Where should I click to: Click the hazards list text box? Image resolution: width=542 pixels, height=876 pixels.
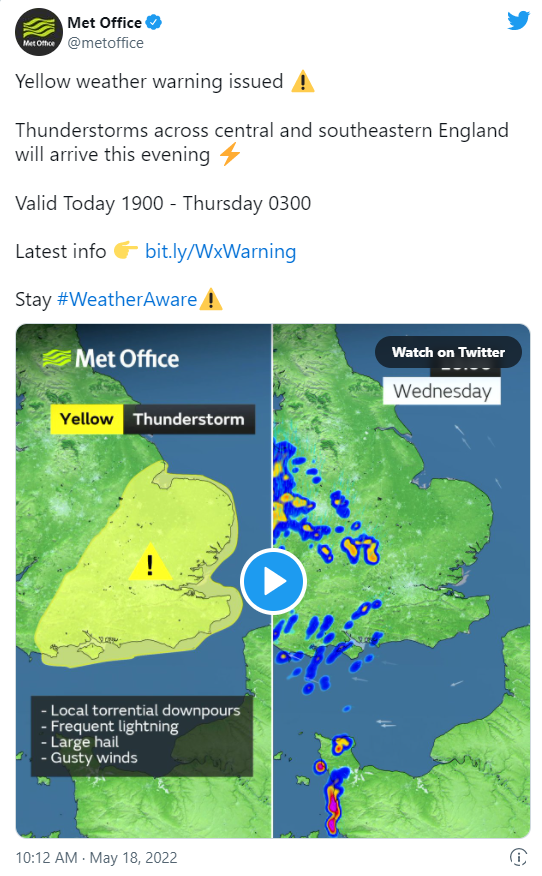[142, 735]
